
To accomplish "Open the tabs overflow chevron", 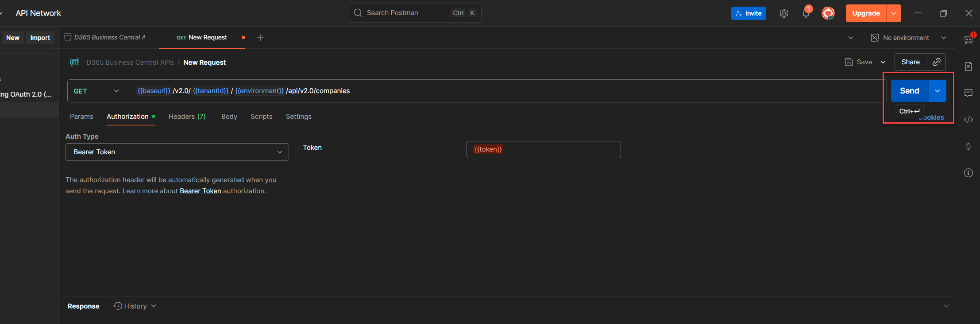I will click(851, 38).
